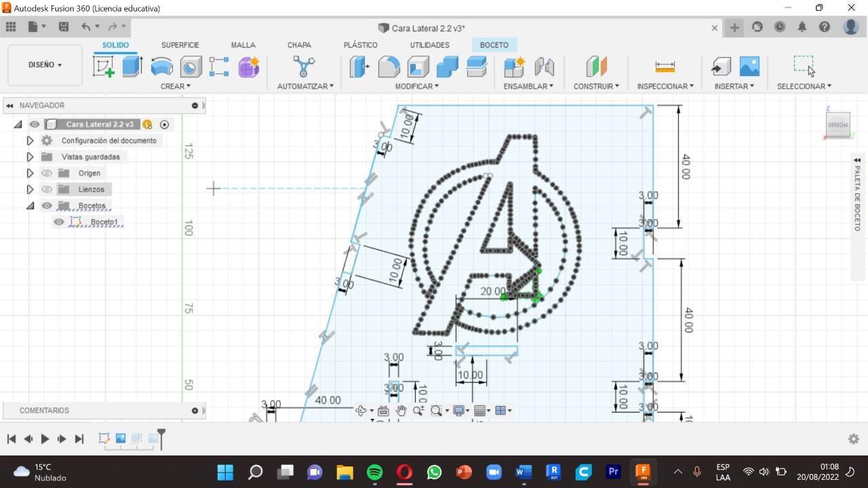Switch to the CHAPA tab
Screen dimensions: 868x488
click(299, 45)
